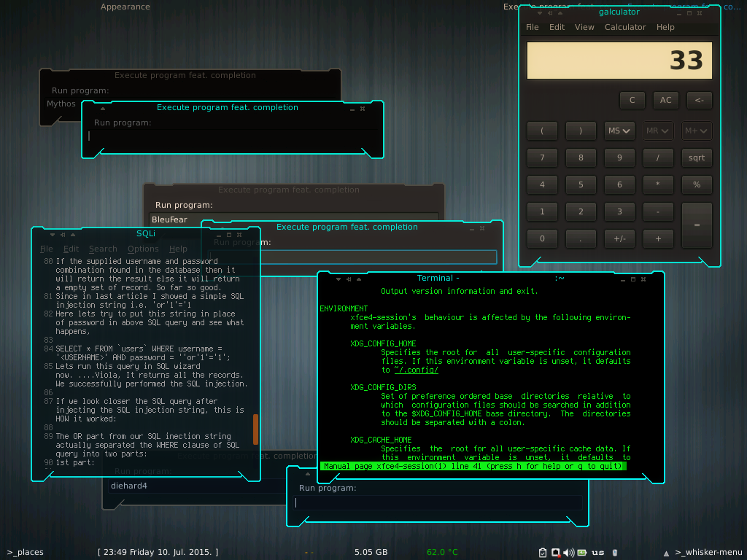
Task: Click the digit 7 calculator key
Action: coord(542,157)
